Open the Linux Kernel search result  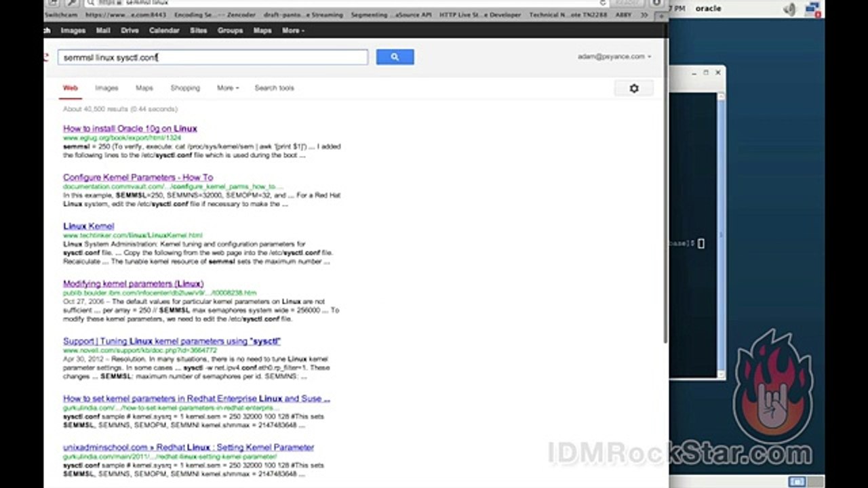coord(89,226)
